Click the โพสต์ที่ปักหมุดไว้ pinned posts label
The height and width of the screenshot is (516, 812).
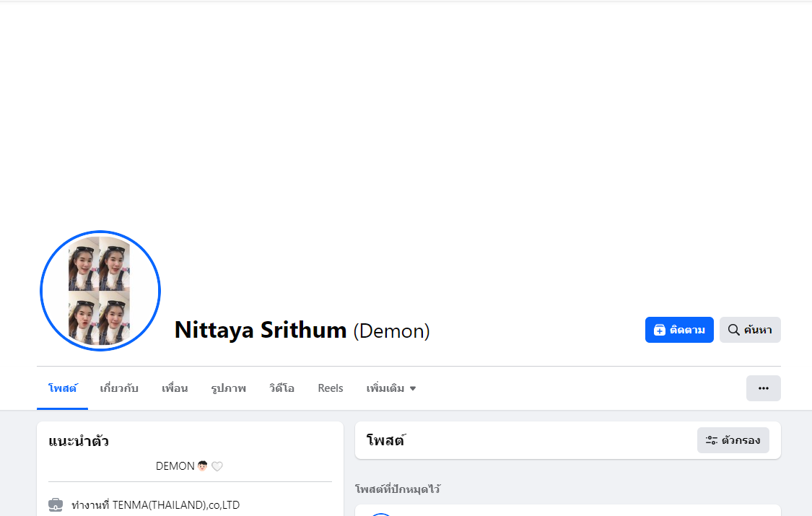398,489
